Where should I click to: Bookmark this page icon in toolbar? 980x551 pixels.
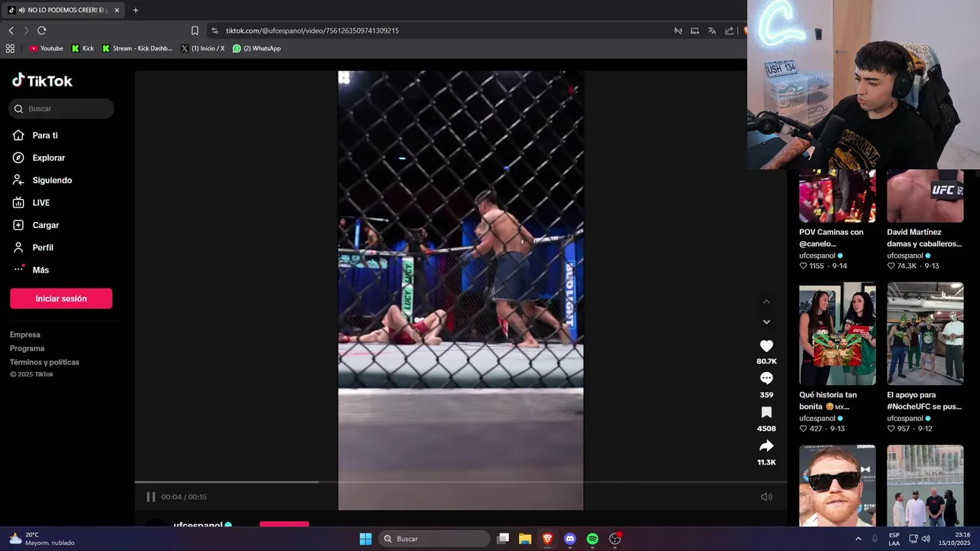(194, 31)
